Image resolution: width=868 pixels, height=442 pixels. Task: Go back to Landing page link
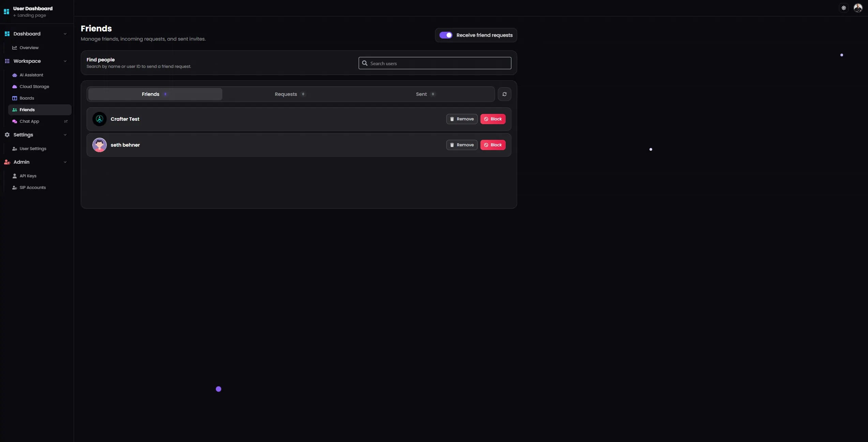coord(30,15)
